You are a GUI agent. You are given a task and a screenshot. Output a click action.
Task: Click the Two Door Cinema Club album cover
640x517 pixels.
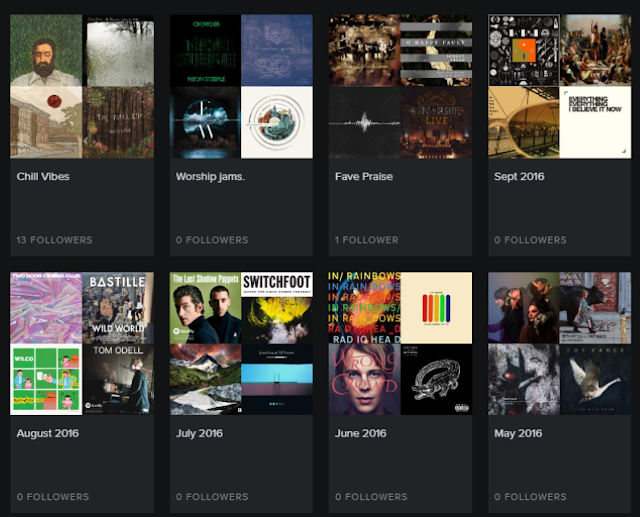tap(46, 308)
